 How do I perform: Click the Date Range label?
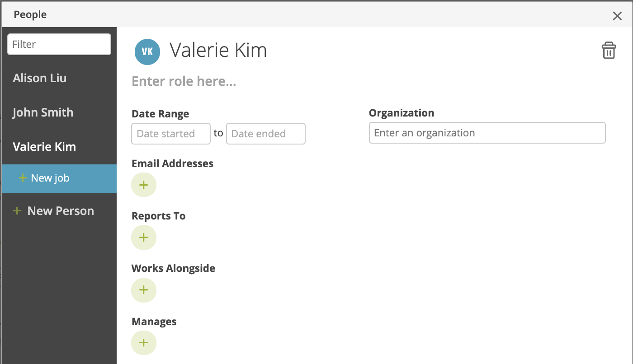161,114
